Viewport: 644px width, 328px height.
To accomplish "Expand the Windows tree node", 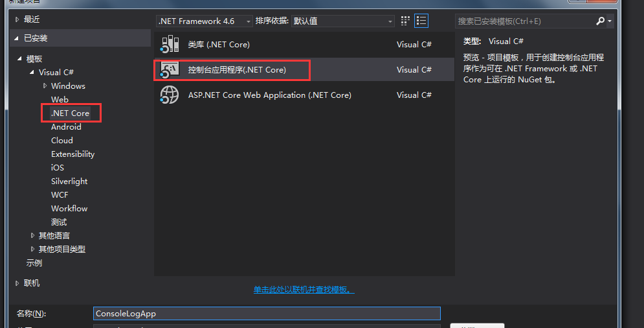I will 45,86.
